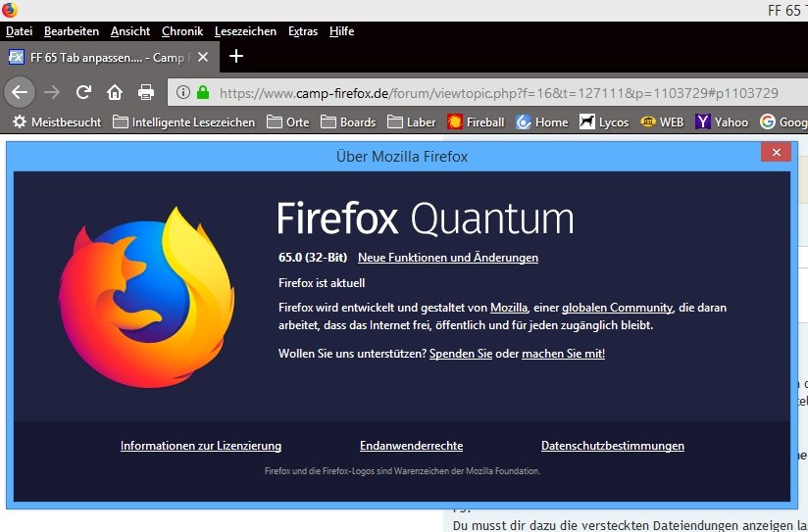Open a new tab with plus button
Image resolution: width=808 pixels, height=532 pixels.
[236, 56]
